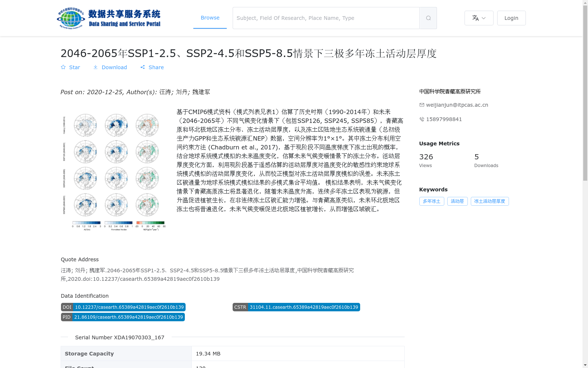Download the dataset
Viewport: 588px width, 368px height.
point(110,67)
